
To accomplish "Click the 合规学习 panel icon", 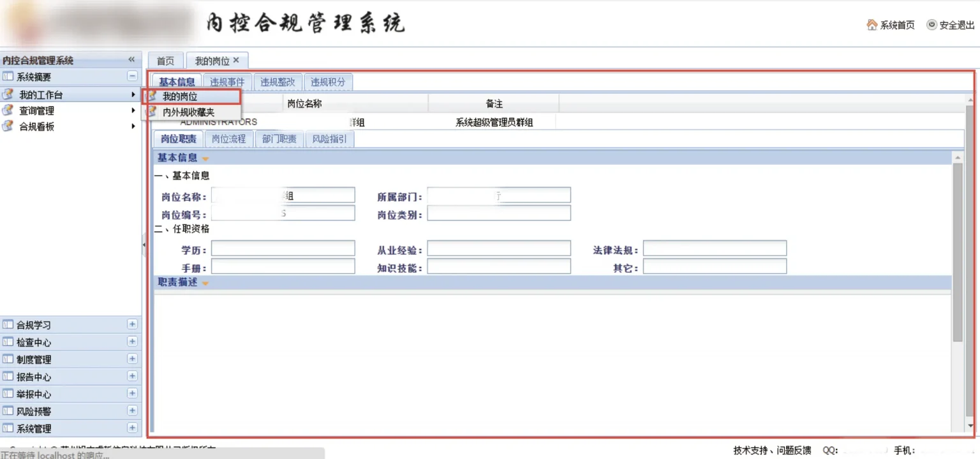I will (x=8, y=324).
